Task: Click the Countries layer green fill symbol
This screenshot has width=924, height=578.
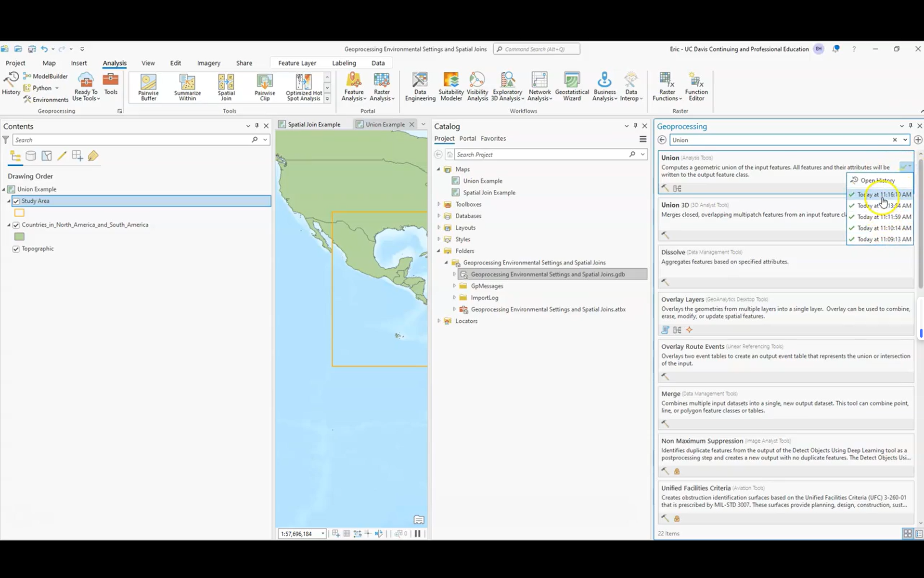Action: click(19, 236)
